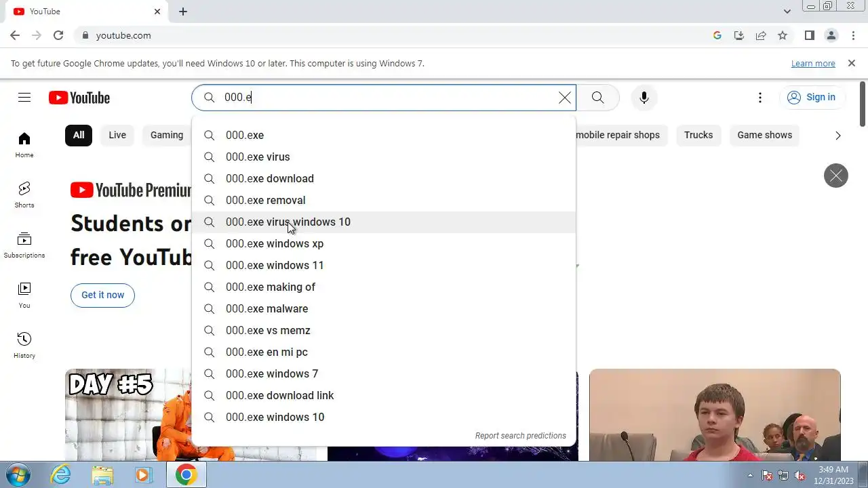Choose suggestion 000.exe vs memz
Screen dimensions: 868x488
click(384, 330)
